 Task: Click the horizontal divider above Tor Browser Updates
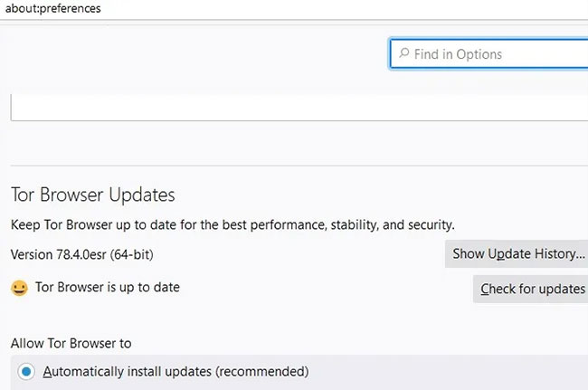pyautogui.click(x=299, y=165)
